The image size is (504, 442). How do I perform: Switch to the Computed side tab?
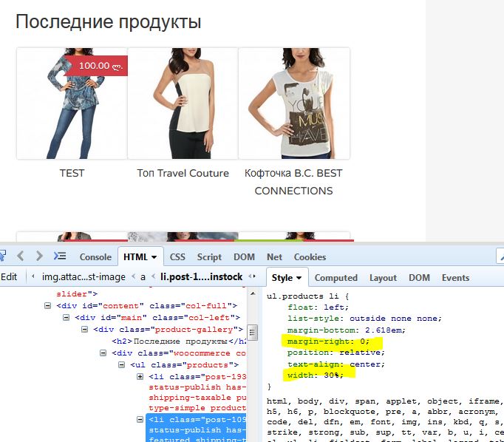pyautogui.click(x=336, y=278)
